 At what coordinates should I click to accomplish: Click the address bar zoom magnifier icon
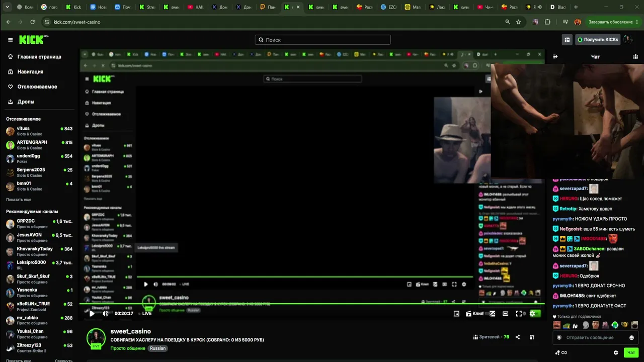tap(508, 22)
